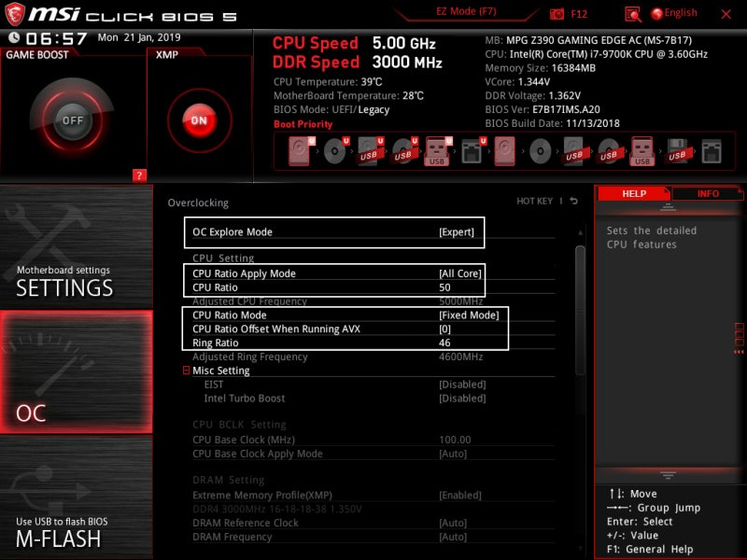This screenshot has height=560, width=747.
Task: Select the legacy USB key boot icon
Action: 642,151
